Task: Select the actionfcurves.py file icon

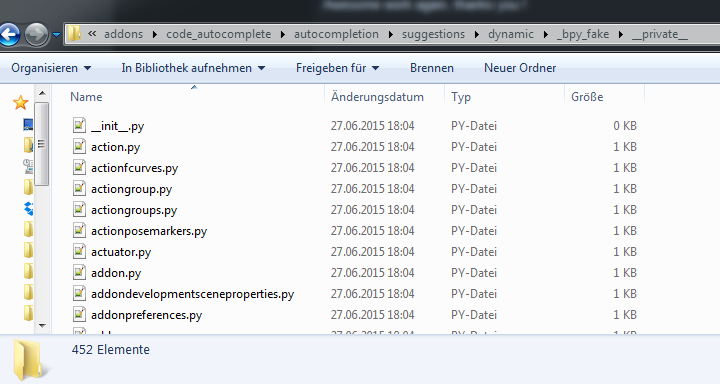Action: pos(79,168)
